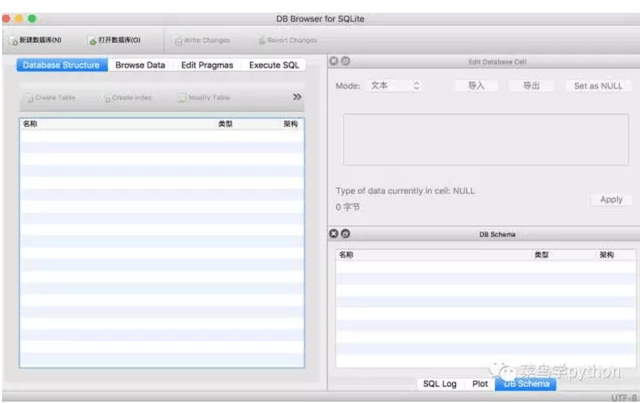
Task: Close the Edit Database Cell panel
Action: 333,61
